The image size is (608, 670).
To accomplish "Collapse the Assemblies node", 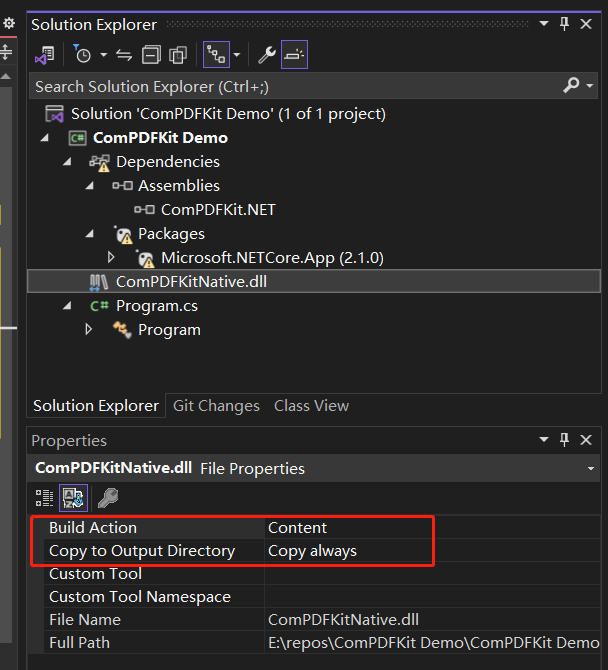I will [x=89, y=185].
